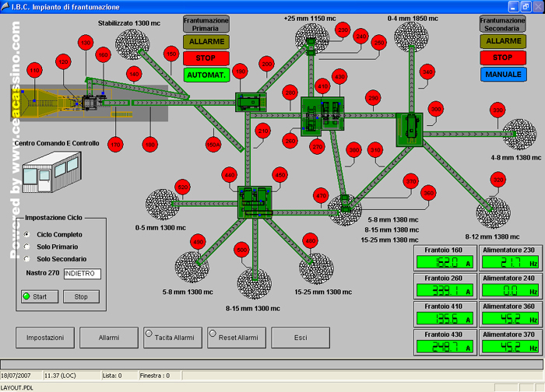
Task: Click primary crushing ALLARME indicator
Action: click(x=206, y=42)
